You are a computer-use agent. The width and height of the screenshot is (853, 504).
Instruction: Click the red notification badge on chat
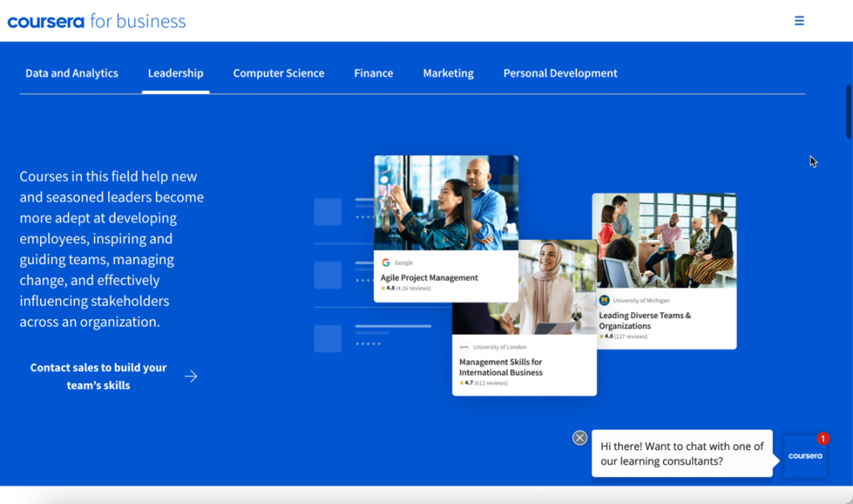[x=822, y=439]
